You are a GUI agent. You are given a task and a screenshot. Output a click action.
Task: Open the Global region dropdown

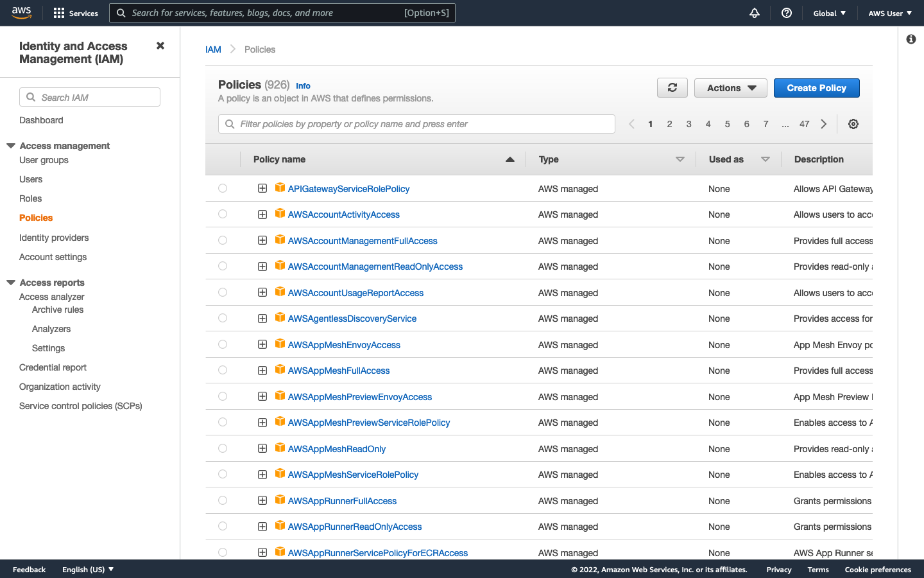pos(829,13)
